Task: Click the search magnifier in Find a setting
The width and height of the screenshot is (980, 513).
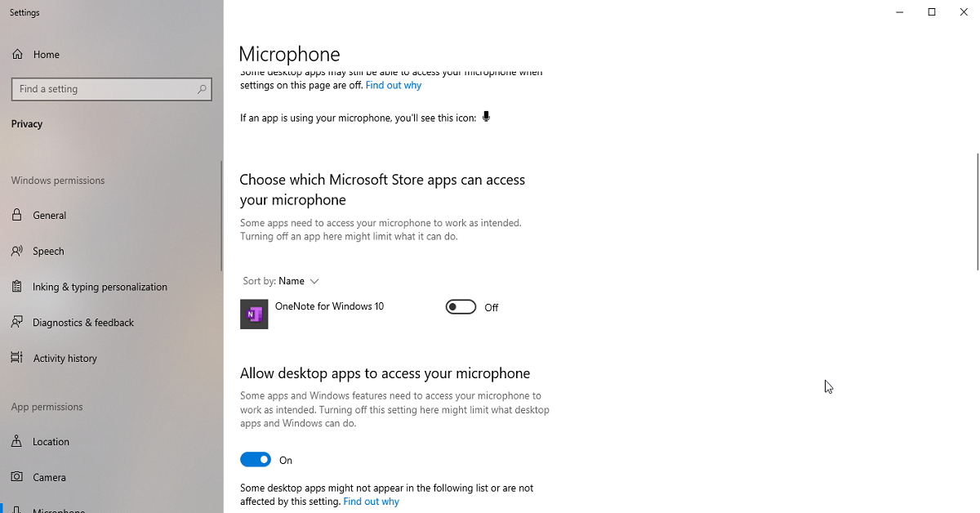Action: [x=201, y=88]
